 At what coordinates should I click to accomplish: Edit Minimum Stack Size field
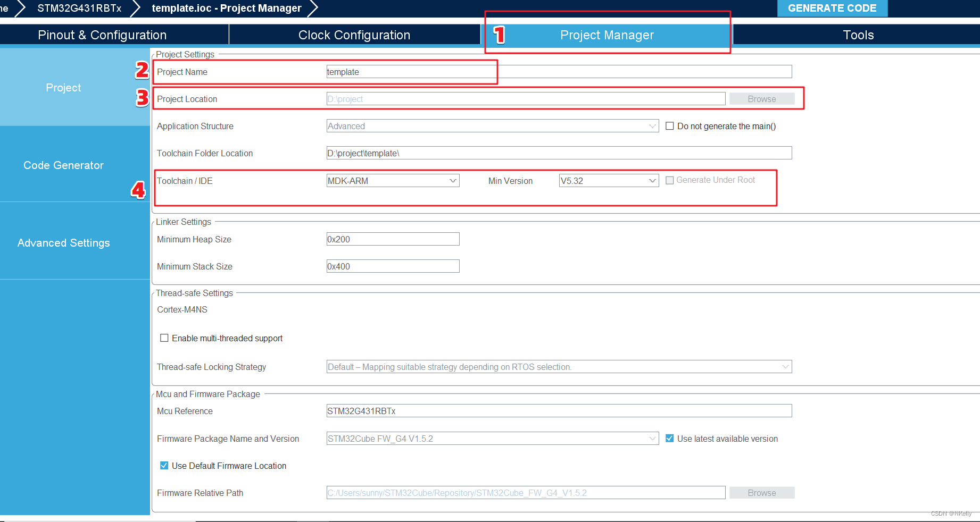[x=393, y=266]
